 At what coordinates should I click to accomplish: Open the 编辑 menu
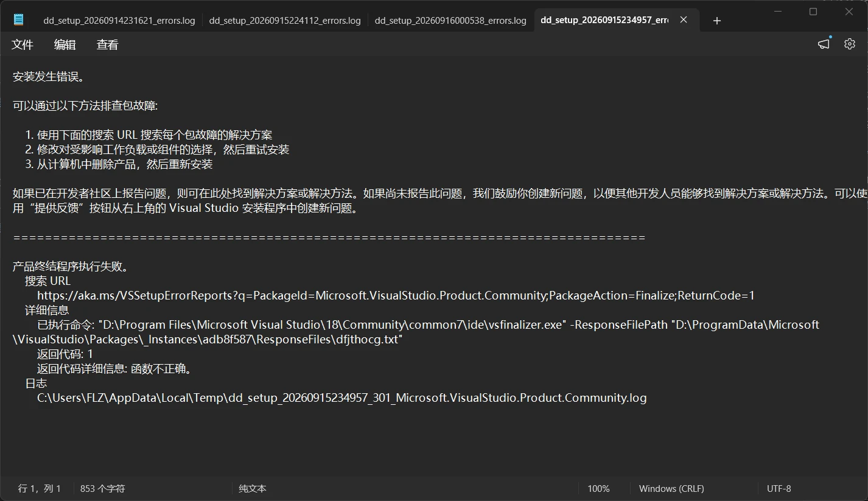pos(65,44)
